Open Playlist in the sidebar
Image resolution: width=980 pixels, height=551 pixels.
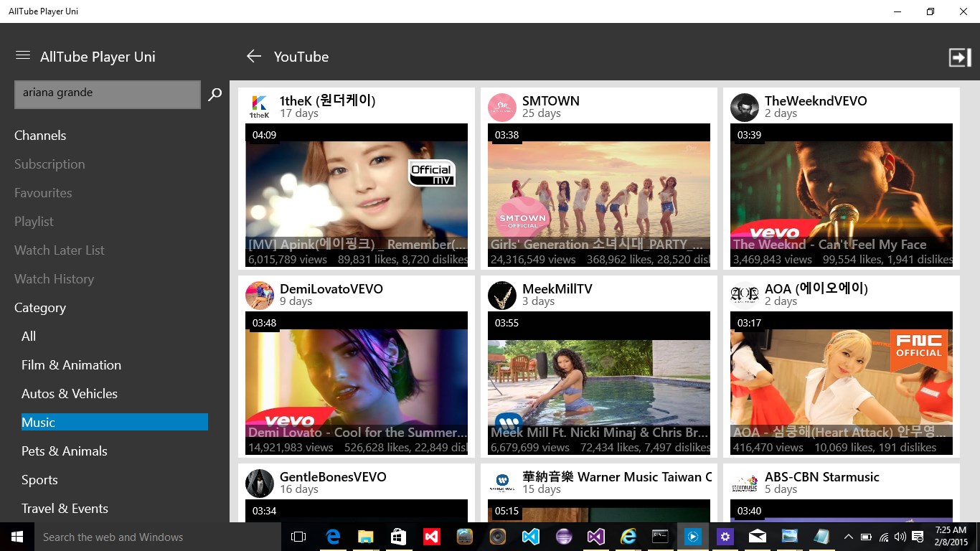(x=34, y=222)
